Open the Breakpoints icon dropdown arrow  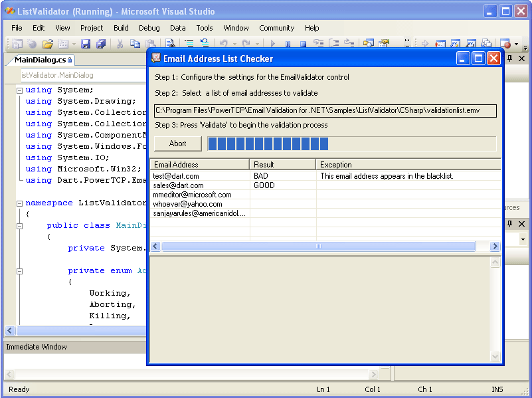[517, 44]
